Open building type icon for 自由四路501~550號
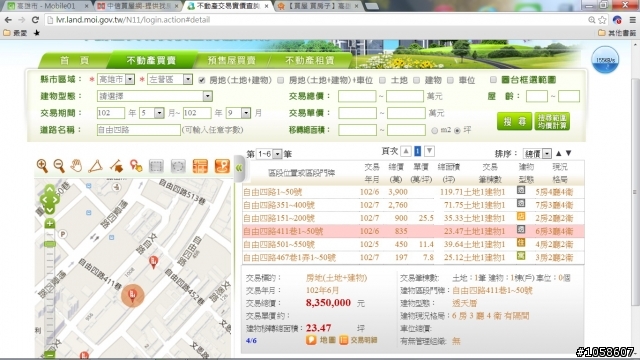This screenshot has width=640, height=360. 521,243
